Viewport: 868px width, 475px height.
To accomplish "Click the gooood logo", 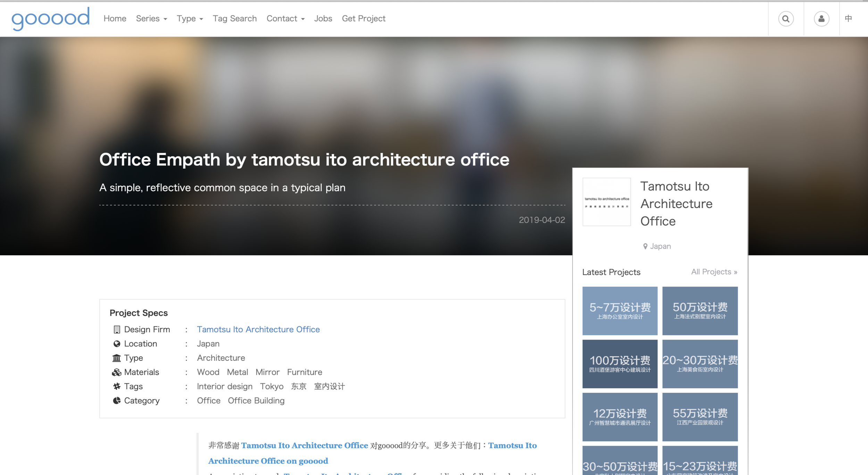I will (51, 18).
